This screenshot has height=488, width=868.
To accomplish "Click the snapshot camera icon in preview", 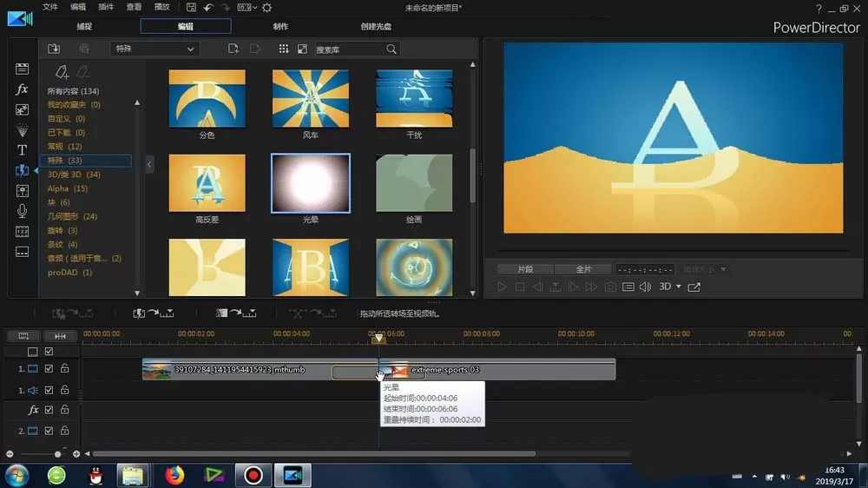I will pyautogui.click(x=610, y=287).
